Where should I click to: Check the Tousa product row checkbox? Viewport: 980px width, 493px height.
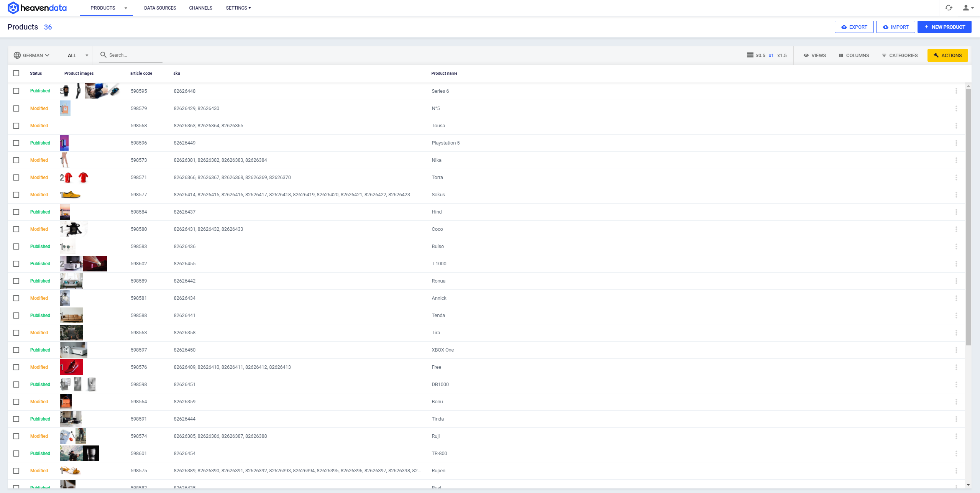pyautogui.click(x=16, y=126)
